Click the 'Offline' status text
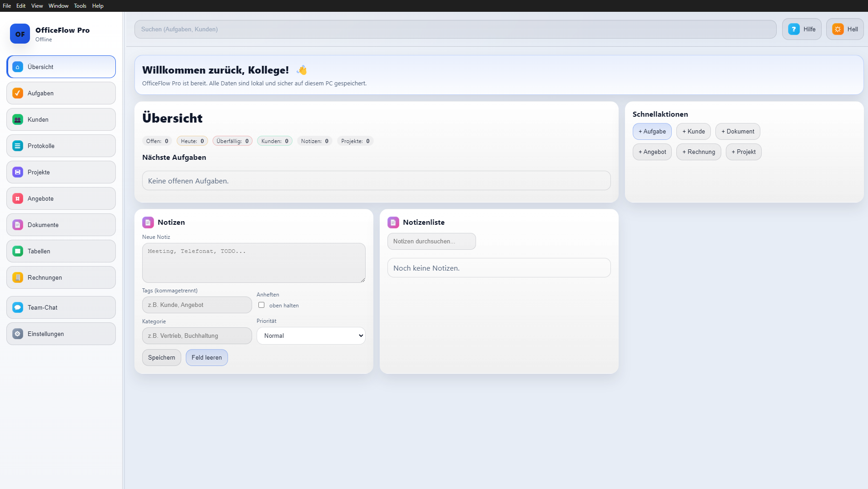868x489 pixels. click(44, 40)
